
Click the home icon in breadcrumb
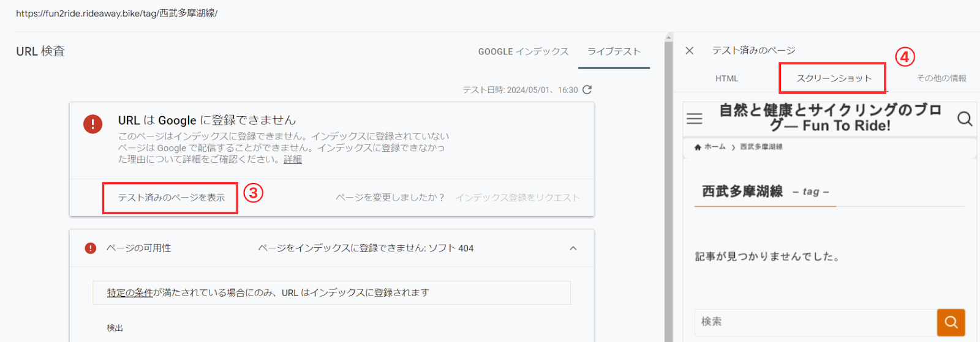(698, 147)
